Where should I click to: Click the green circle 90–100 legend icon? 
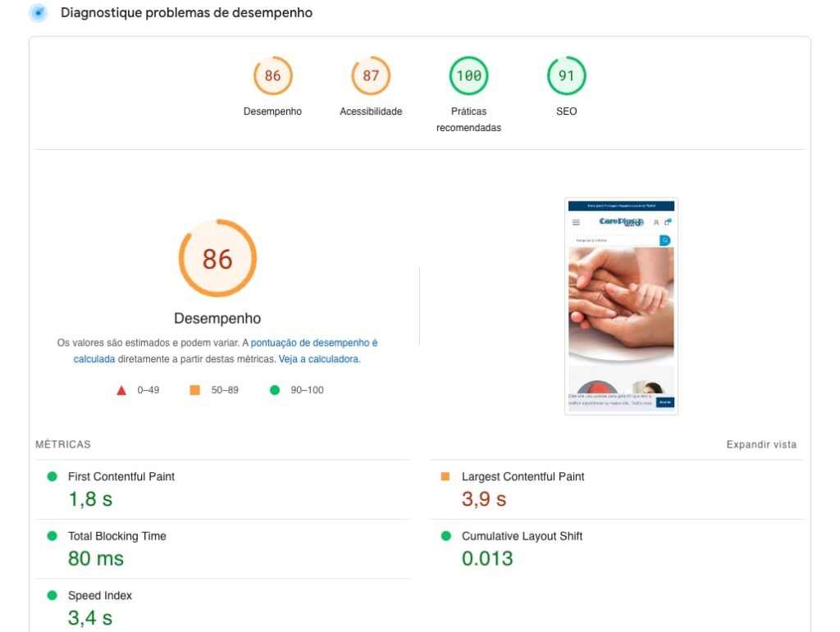pyautogui.click(x=275, y=390)
